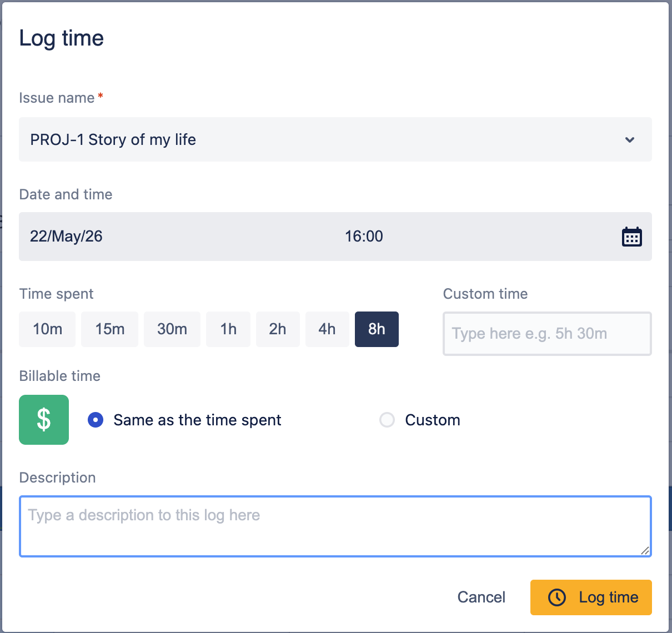Select 30m time spent
This screenshot has width=672, height=633.
pos(172,329)
